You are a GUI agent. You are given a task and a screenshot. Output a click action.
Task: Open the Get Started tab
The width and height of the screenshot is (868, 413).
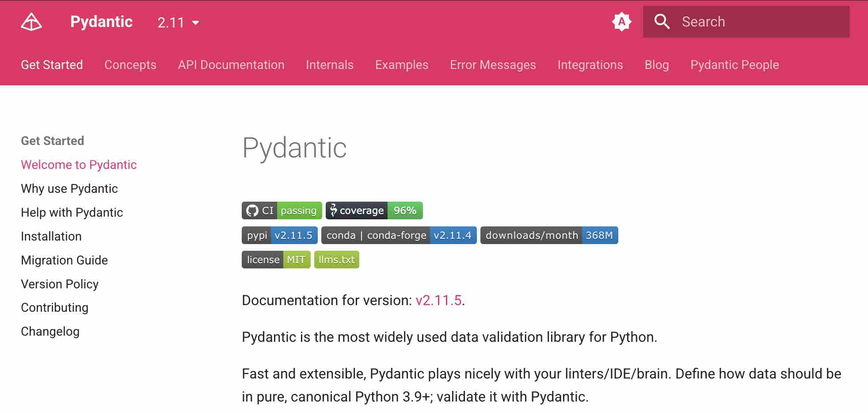pos(52,65)
